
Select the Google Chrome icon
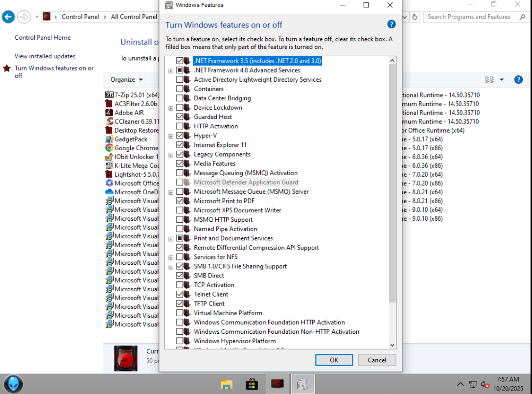click(x=109, y=148)
